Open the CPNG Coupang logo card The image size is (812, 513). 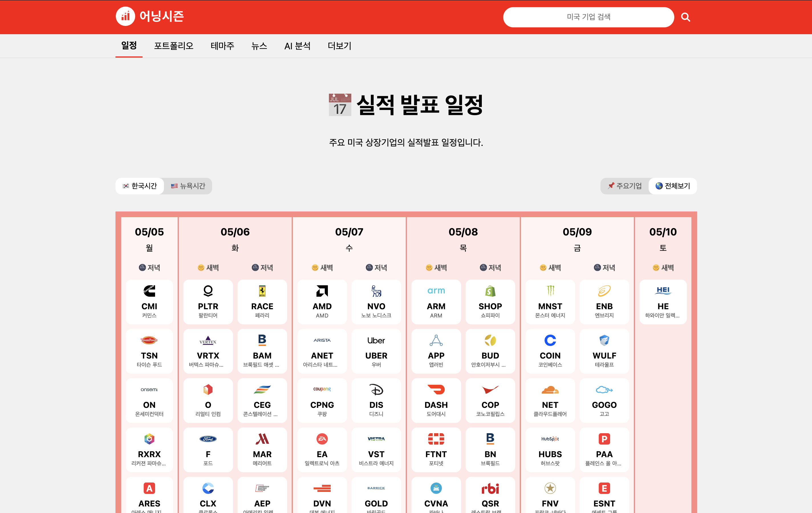(322, 400)
